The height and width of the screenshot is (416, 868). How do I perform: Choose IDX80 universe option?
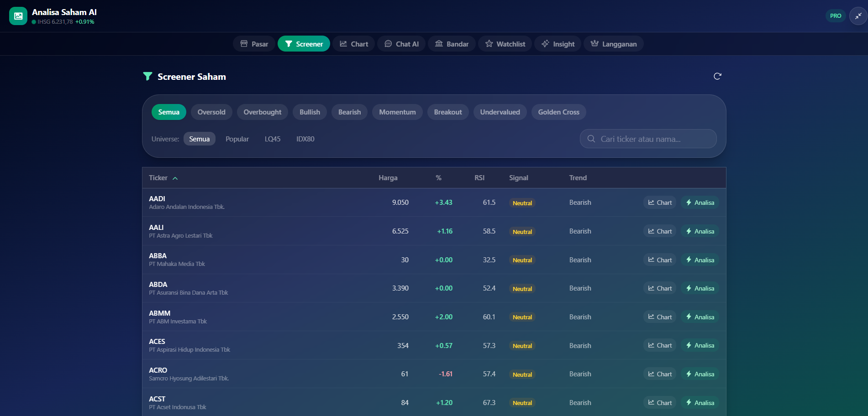[x=305, y=139]
